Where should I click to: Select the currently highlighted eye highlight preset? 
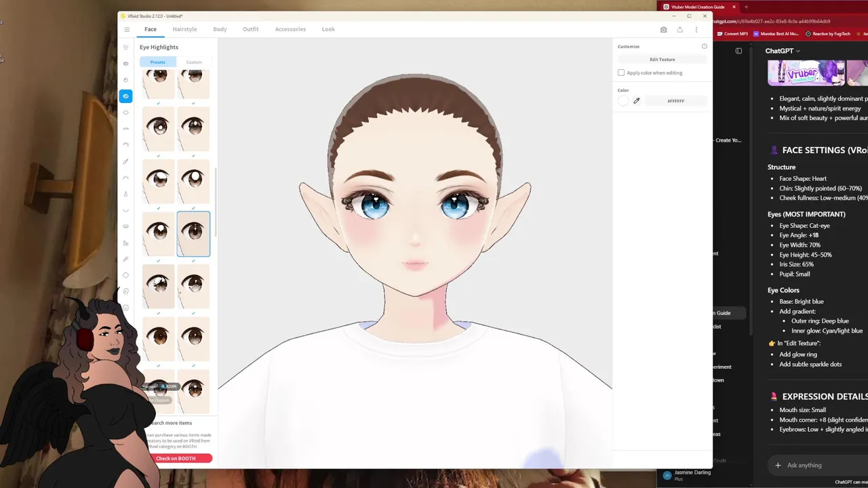coord(193,234)
